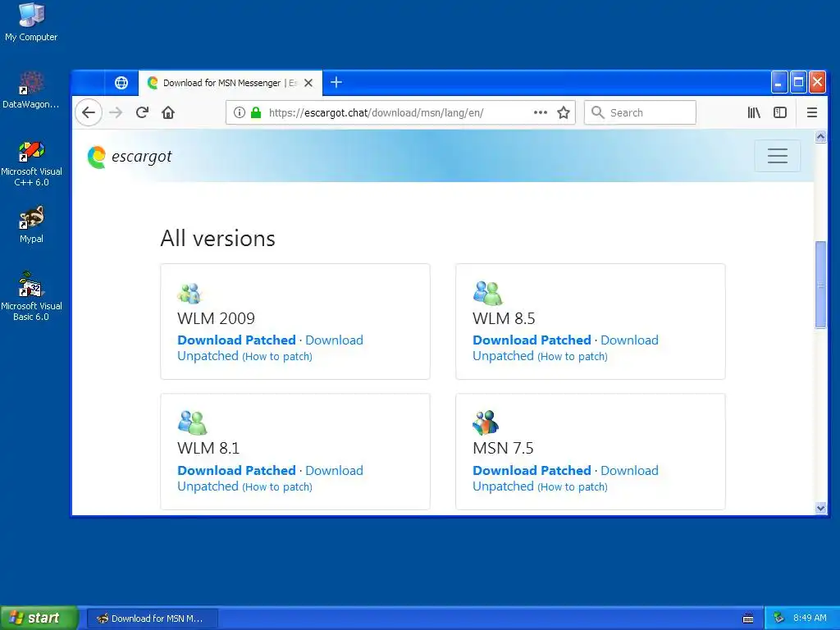The height and width of the screenshot is (630, 840).
Task: Open How to patch for MSN 7.5
Action: click(x=573, y=487)
